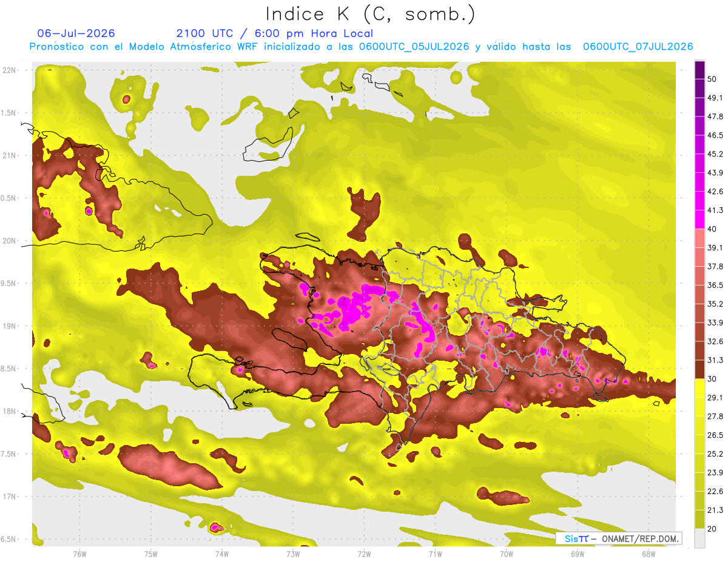Click the '21N' latitude label
This screenshot has height=562, width=728.
point(9,155)
